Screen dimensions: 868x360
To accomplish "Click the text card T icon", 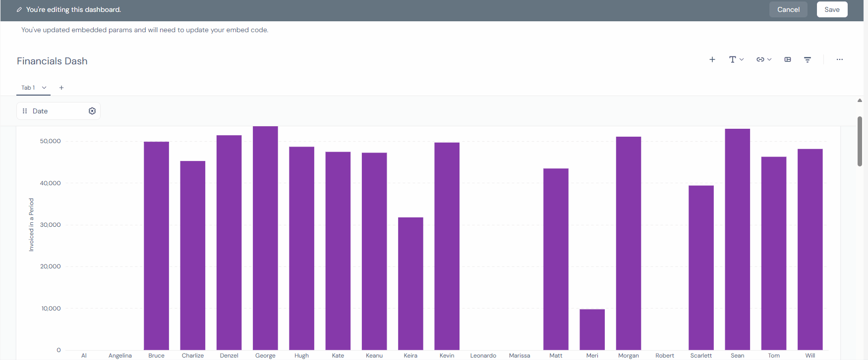I will 732,59.
